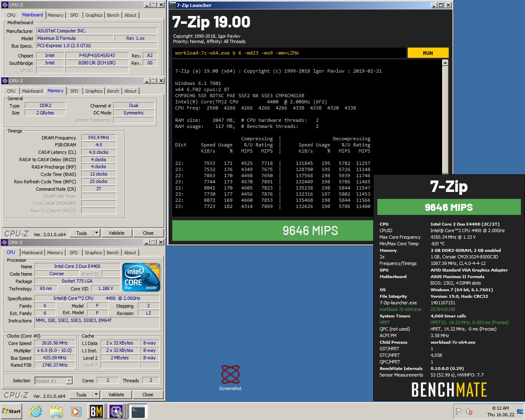Click the memory Type field DDR2

pyautogui.click(x=45, y=105)
